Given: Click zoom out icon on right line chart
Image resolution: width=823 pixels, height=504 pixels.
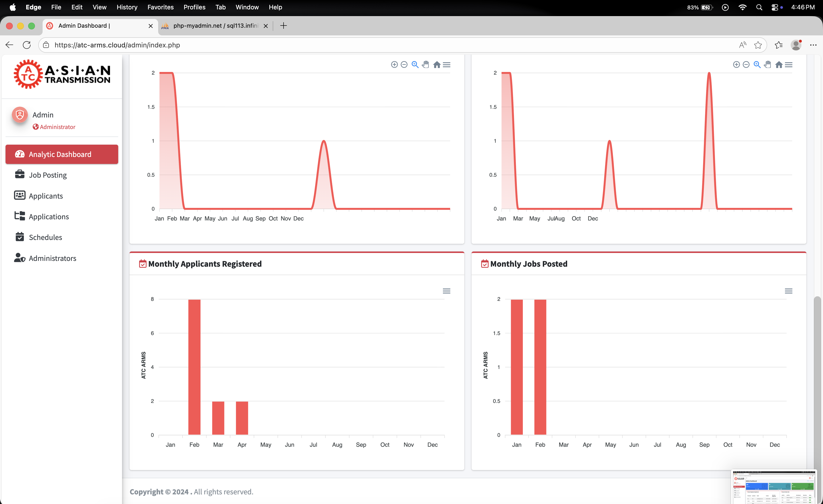Looking at the screenshot, I should click(x=746, y=65).
